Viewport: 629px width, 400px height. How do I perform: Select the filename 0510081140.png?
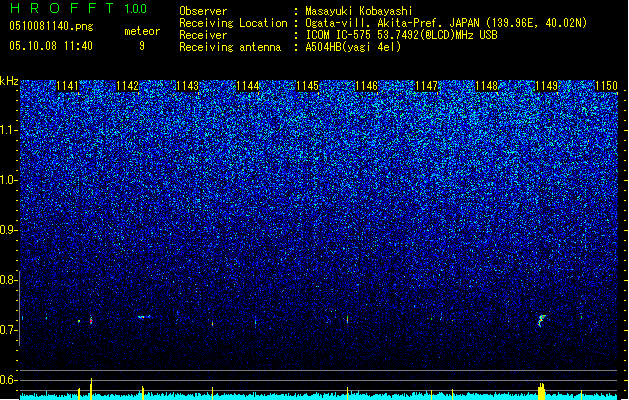(51, 26)
